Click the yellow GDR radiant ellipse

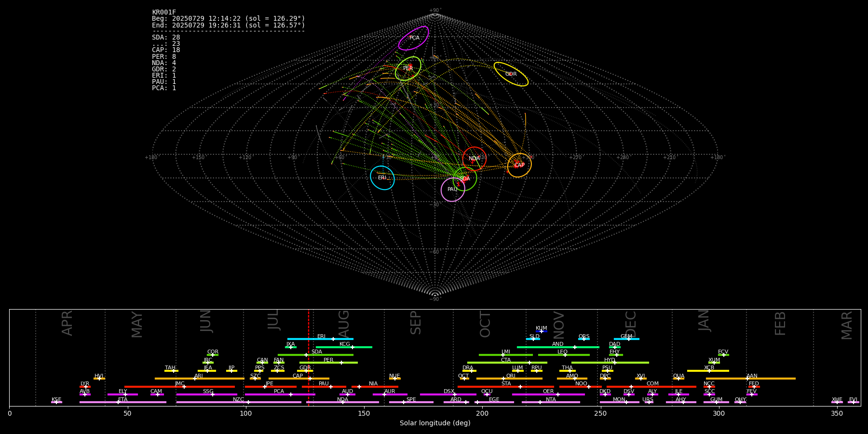click(511, 74)
